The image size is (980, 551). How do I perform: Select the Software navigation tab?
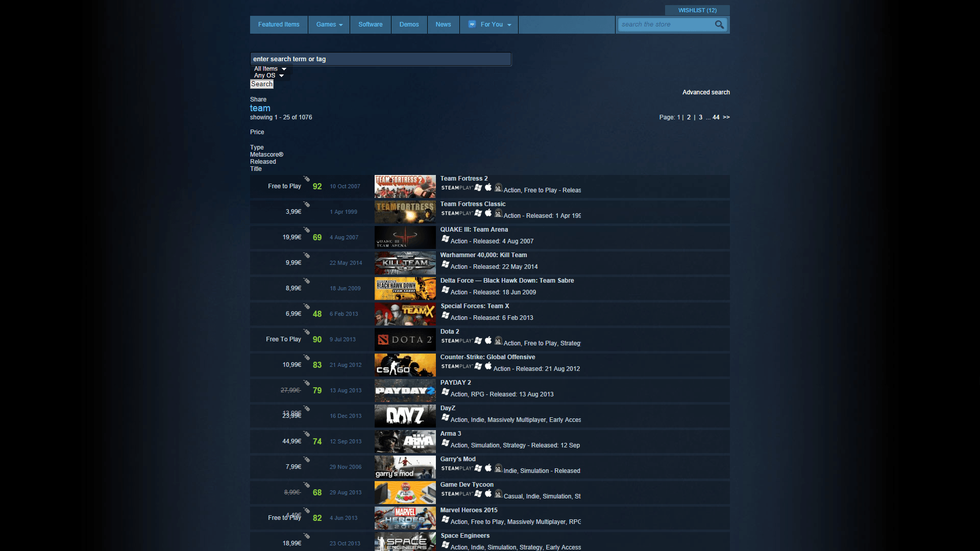click(x=369, y=24)
